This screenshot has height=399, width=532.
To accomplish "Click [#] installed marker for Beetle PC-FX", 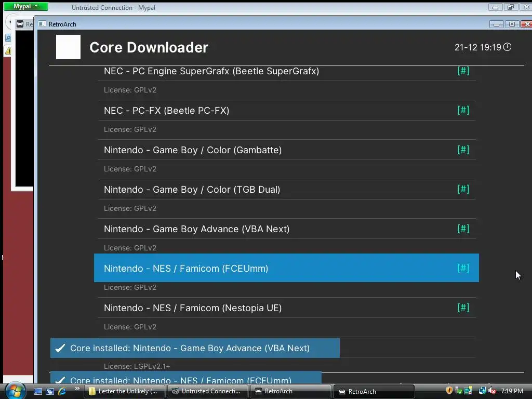I will (x=463, y=110).
